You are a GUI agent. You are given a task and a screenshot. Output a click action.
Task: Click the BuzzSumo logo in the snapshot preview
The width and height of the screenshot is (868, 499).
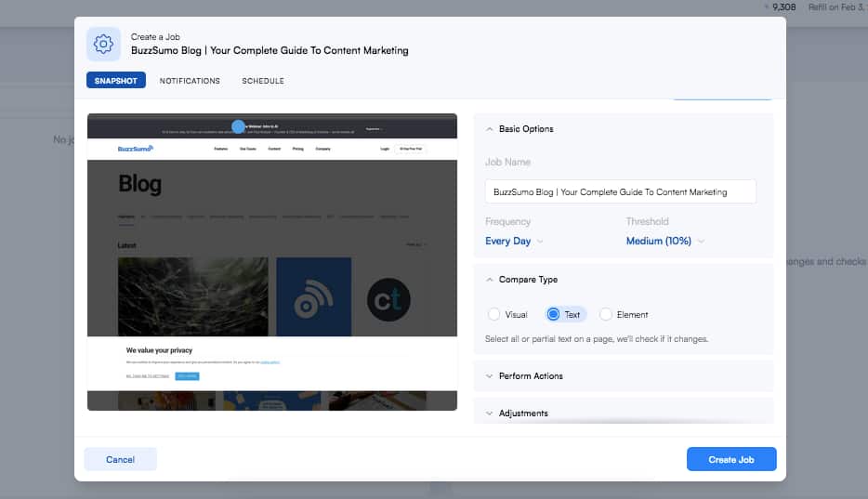136,149
